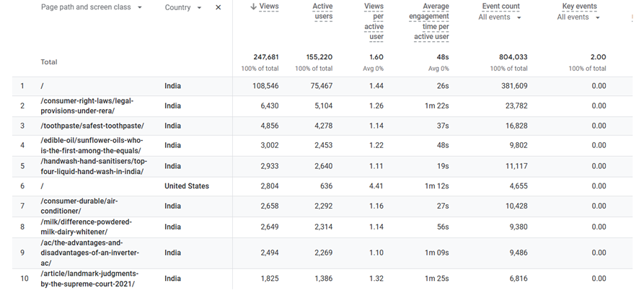This screenshot has width=644, height=291.
Task: Select the safest-toothpaste page path row
Action: click(92, 126)
